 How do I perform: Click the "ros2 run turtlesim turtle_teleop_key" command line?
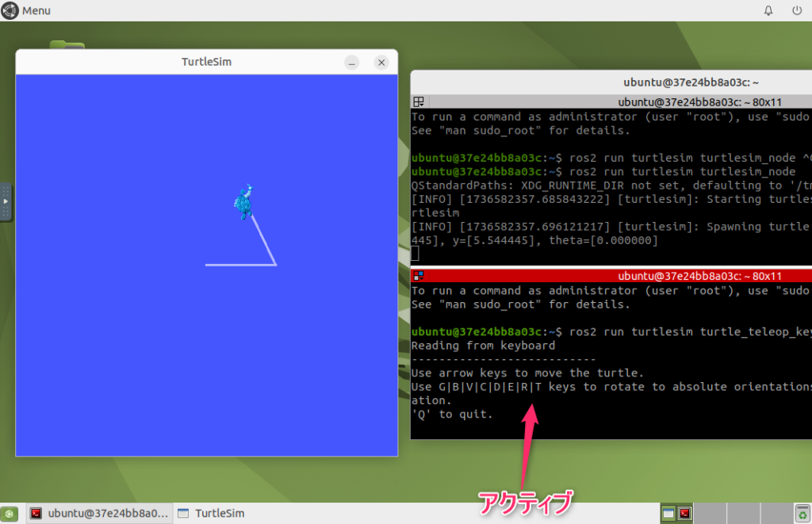point(611,331)
